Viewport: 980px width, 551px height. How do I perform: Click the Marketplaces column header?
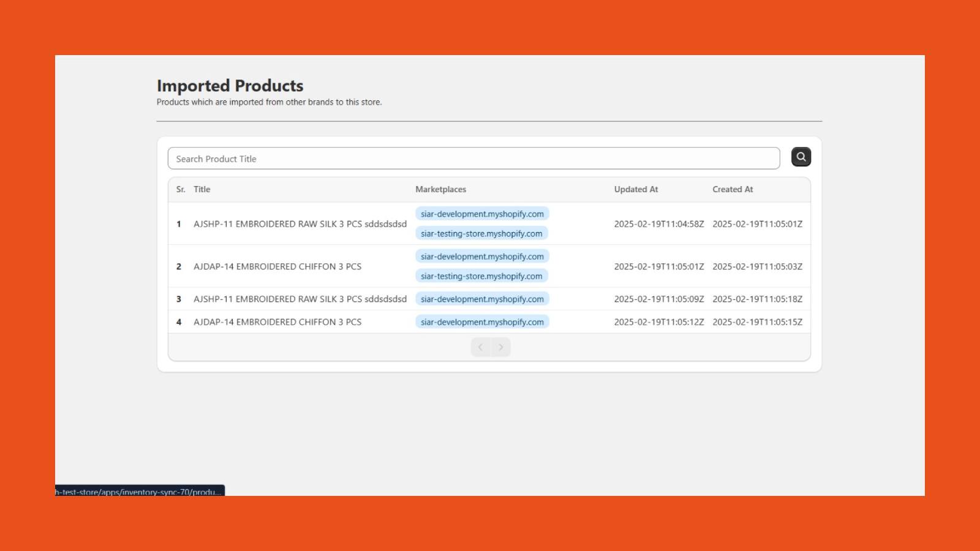pos(441,189)
